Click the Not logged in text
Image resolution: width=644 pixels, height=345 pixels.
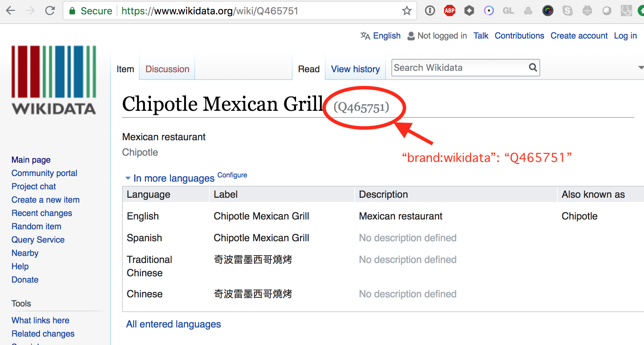coord(442,36)
